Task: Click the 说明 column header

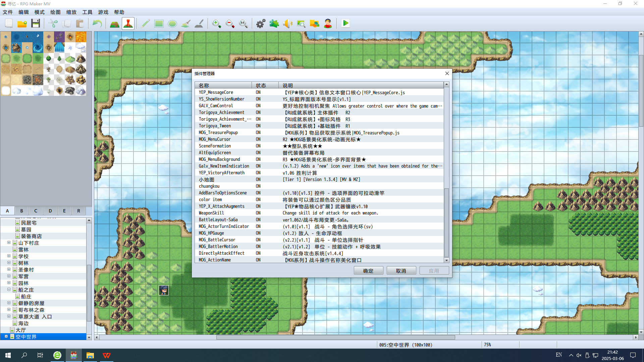Action: pyautogui.click(x=361, y=85)
